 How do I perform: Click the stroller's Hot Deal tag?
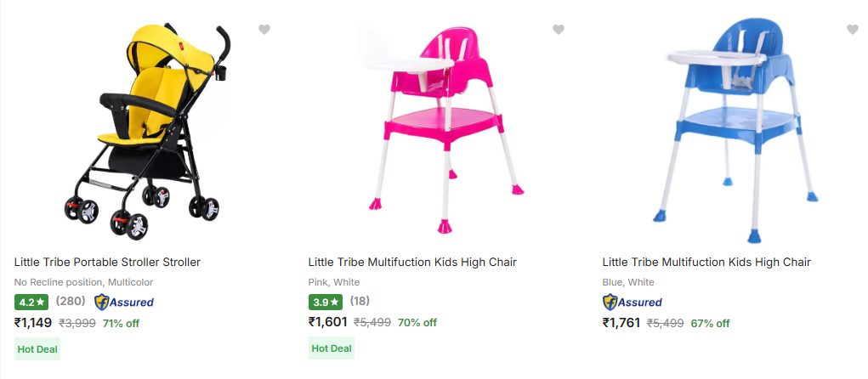click(x=37, y=348)
